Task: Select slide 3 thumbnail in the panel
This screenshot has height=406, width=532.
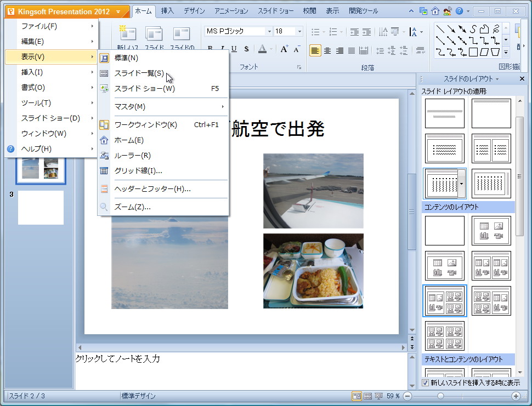Action: (40, 208)
